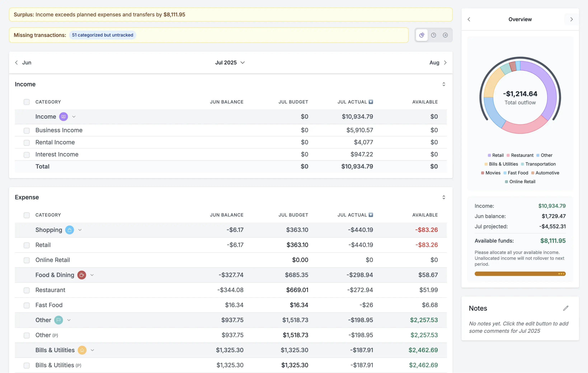Click the Jul Actual filter icon in Income

pos(371,102)
